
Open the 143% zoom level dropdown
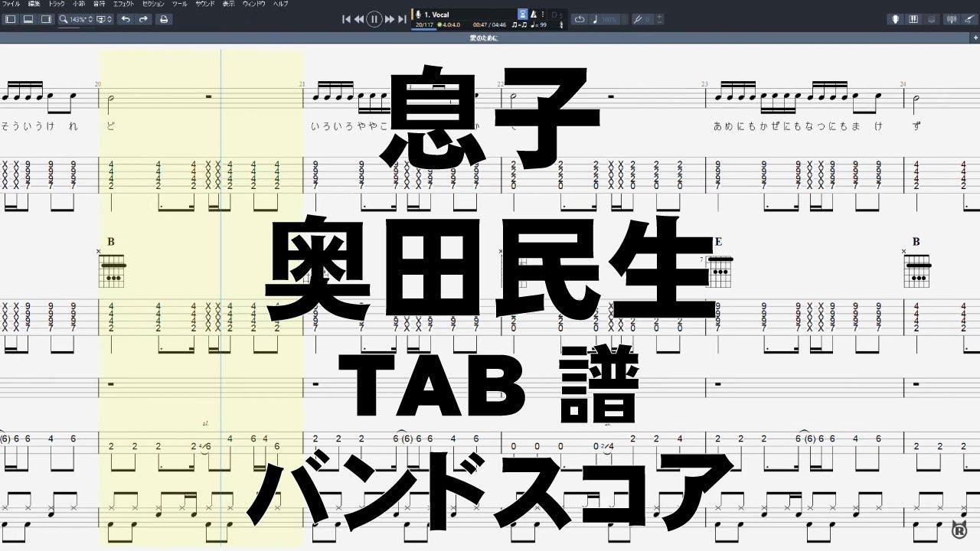(80, 19)
